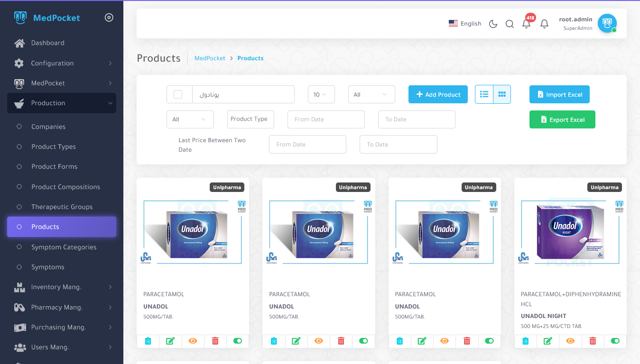
Task: Click the Add Product button
Action: (438, 94)
